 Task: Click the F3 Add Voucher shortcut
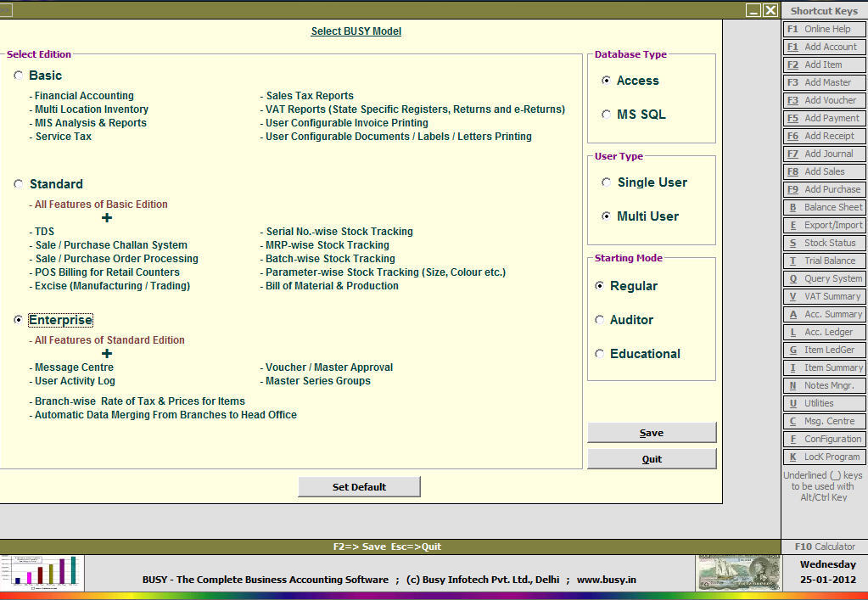[x=824, y=100]
